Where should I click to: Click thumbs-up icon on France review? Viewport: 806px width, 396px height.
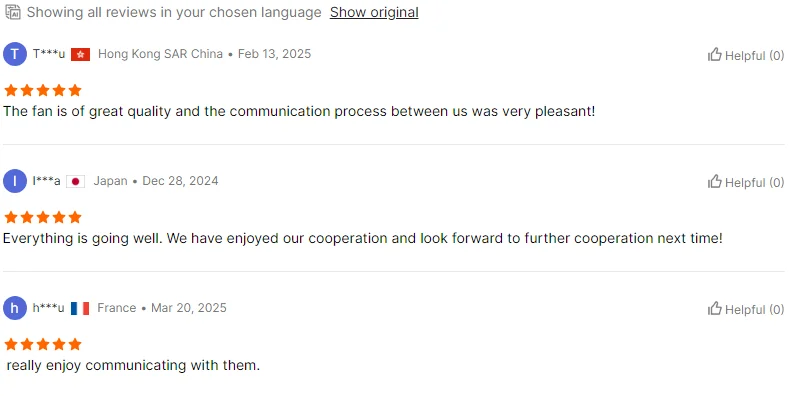[x=715, y=308]
